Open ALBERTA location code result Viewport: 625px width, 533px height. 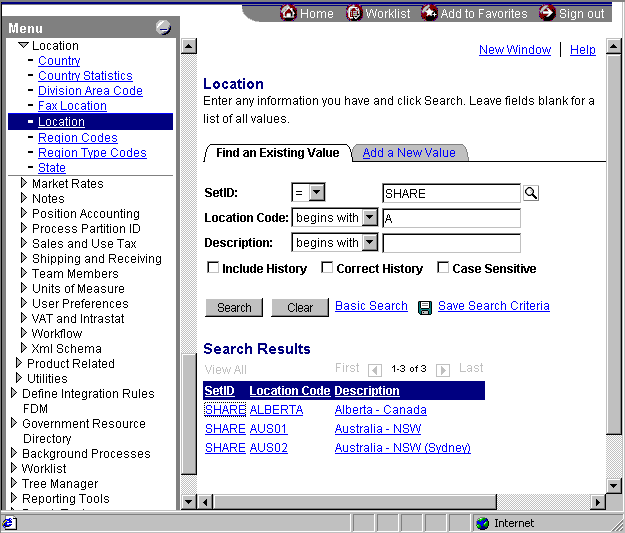tap(276, 410)
